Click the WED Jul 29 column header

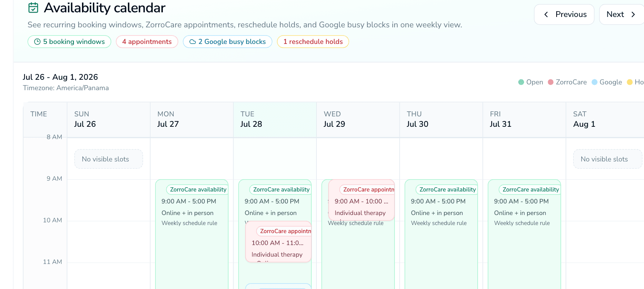point(358,119)
